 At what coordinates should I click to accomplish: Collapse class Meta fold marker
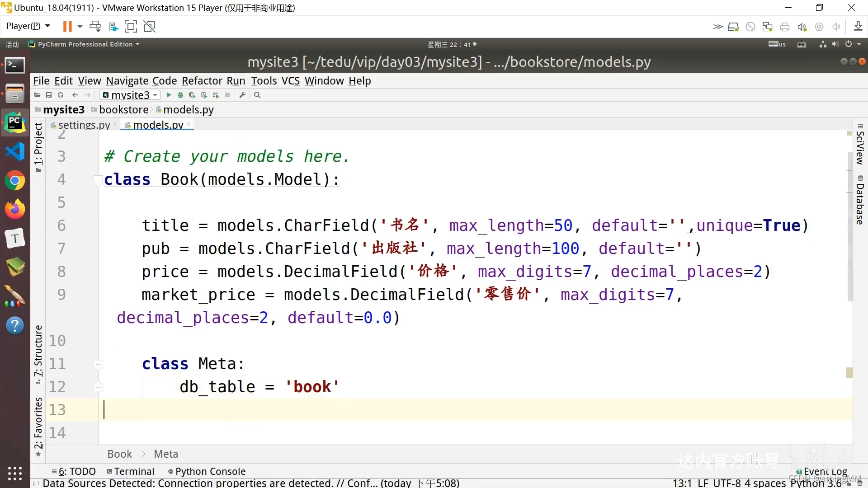click(x=98, y=364)
